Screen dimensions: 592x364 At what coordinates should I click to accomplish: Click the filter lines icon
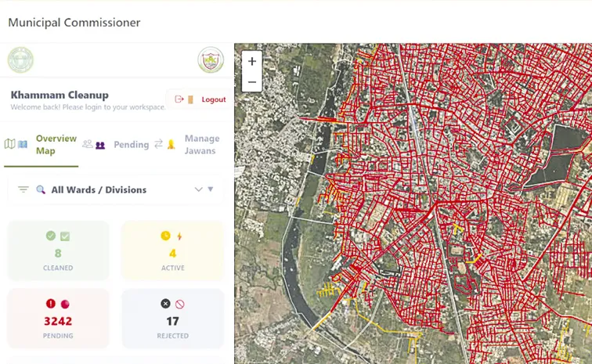(x=23, y=189)
